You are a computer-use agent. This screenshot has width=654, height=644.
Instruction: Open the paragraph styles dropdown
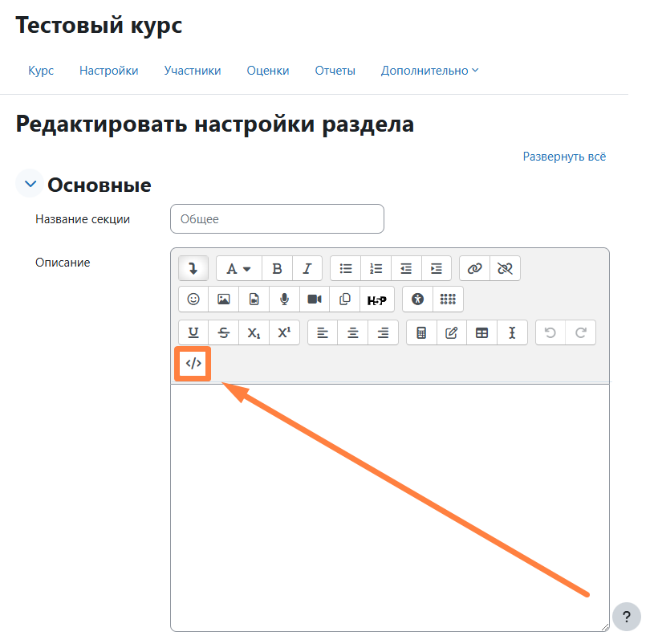click(238, 268)
